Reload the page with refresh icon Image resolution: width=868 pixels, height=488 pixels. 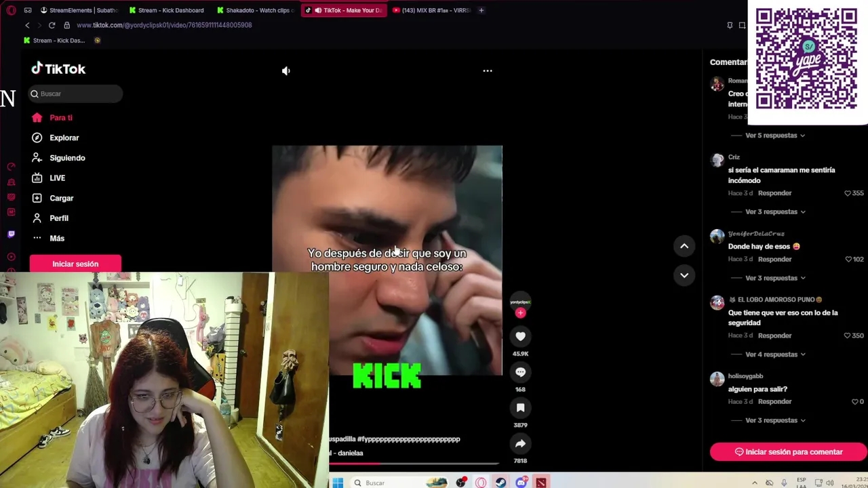52,25
